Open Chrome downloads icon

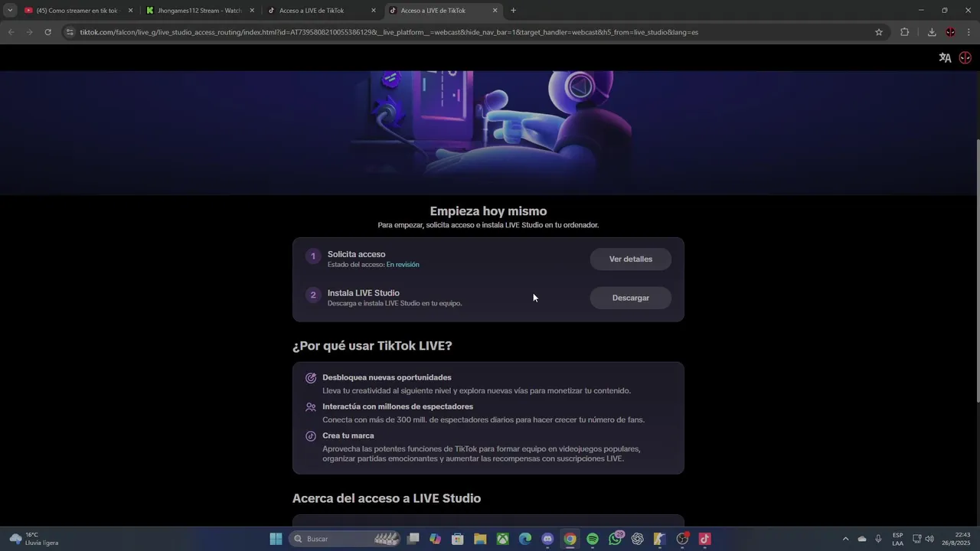pos(932,32)
